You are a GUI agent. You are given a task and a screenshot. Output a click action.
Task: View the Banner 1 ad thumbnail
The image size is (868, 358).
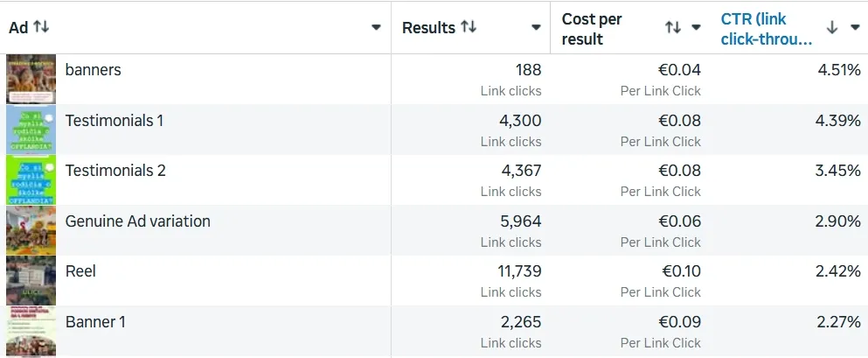(x=31, y=331)
